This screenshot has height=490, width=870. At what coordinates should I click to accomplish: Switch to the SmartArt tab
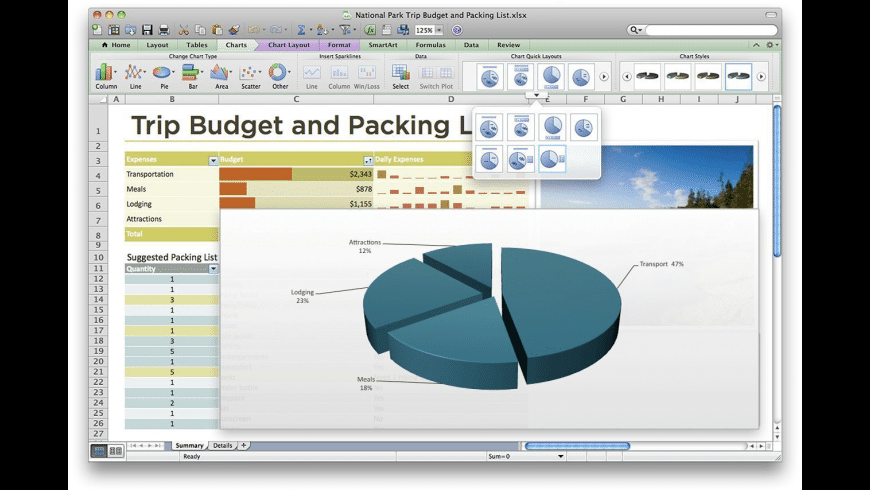coord(382,45)
